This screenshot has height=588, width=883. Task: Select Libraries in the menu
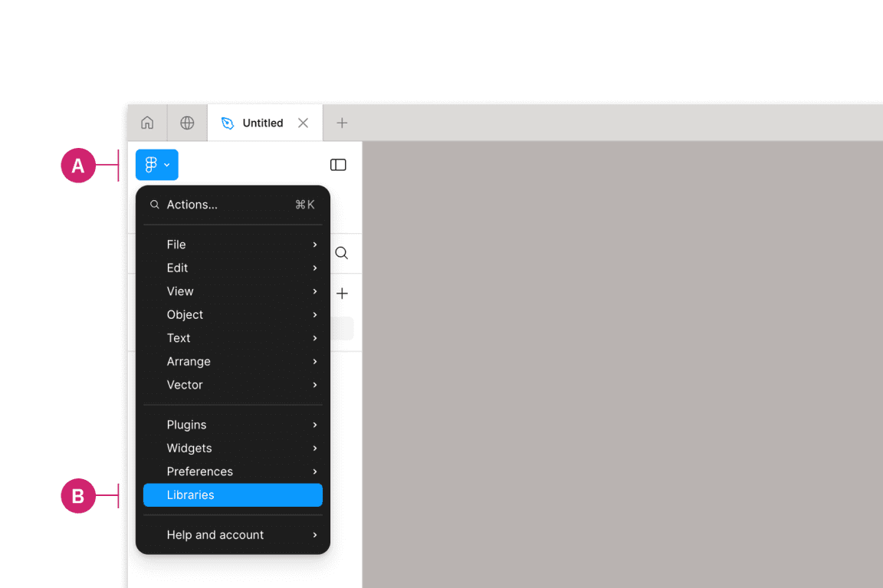coord(232,495)
